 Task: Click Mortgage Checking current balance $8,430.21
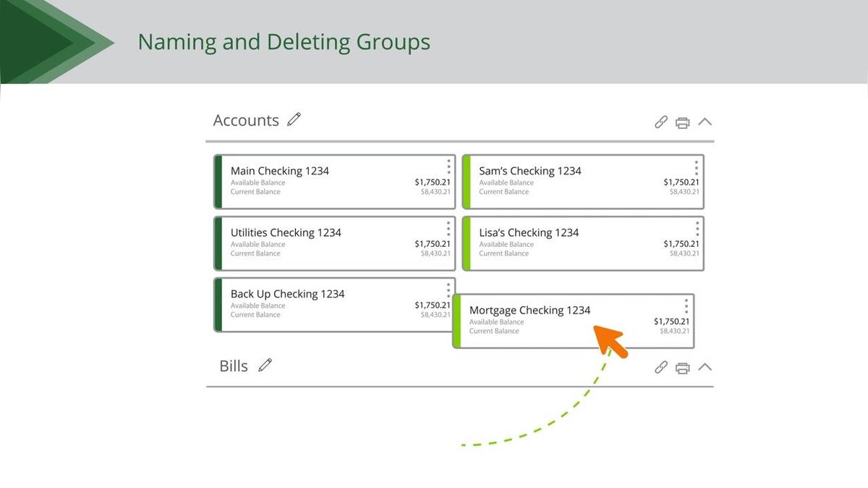click(x=675, y=331)
